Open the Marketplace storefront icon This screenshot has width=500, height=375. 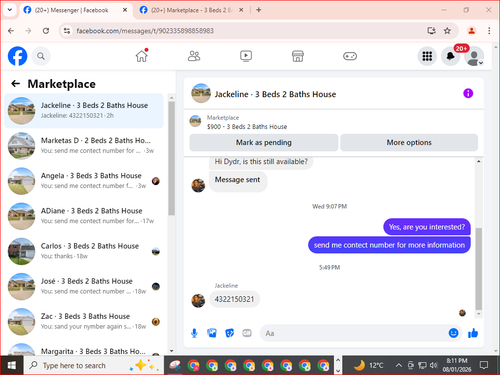(298, 56)
